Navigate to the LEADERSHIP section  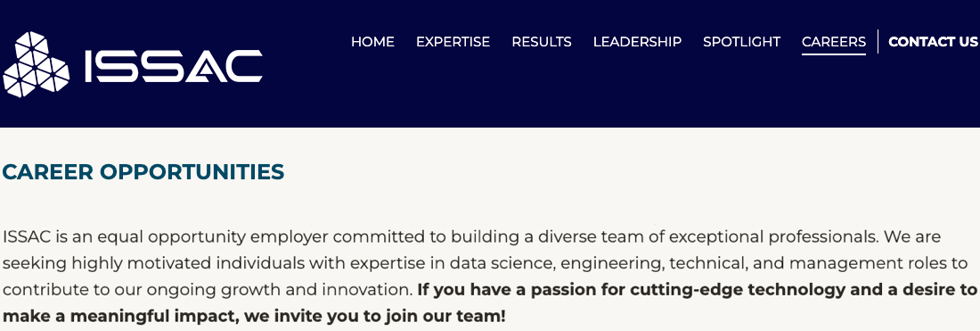click(637, 42)
